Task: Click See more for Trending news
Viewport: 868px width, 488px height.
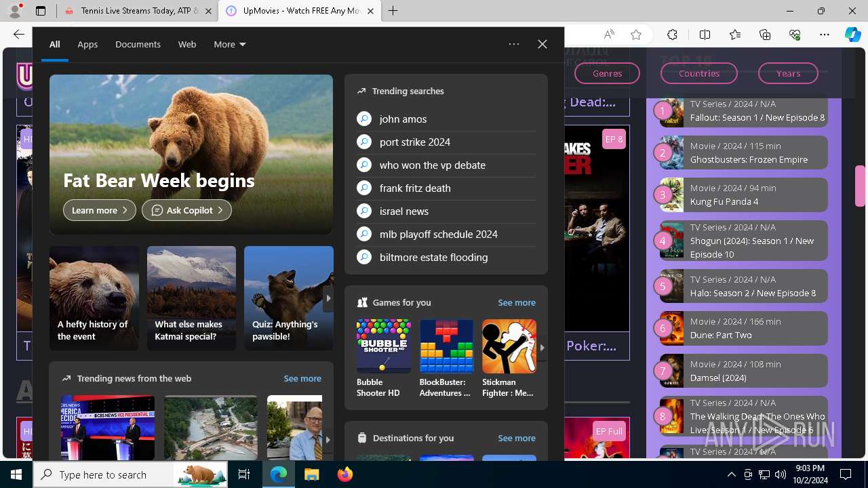Action: pyautogui.click(x=302, y=378)
